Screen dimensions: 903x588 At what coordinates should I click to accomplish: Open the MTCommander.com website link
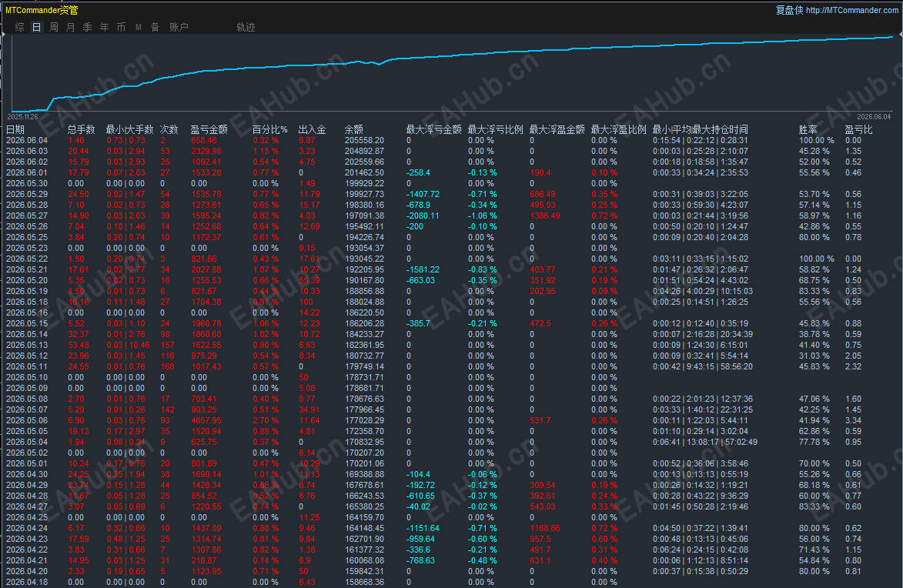click(x=851, y=10)
